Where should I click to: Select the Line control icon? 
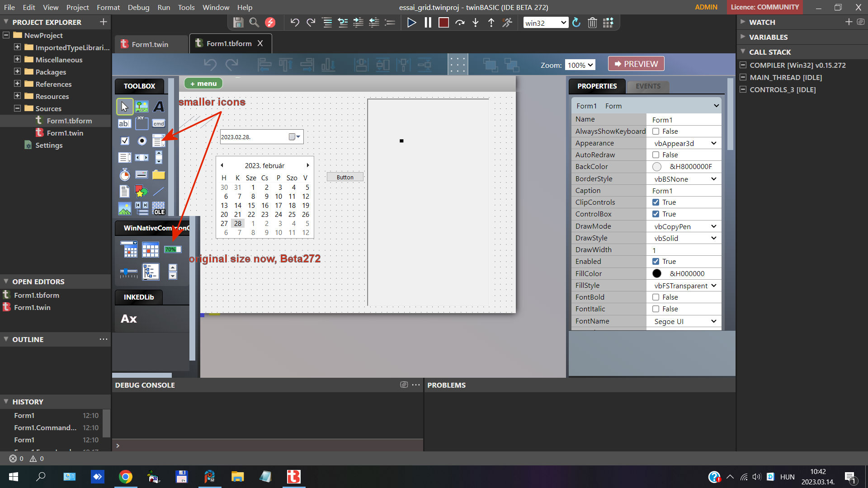(159, 191)
